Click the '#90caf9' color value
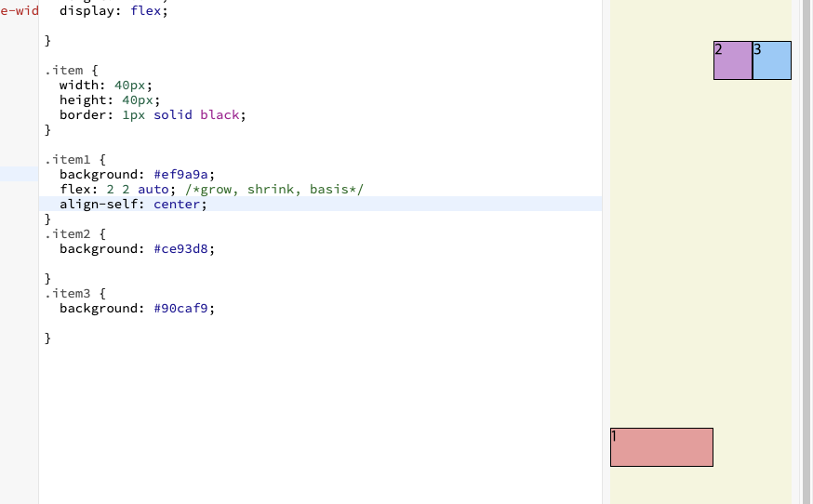The width and height of the screenshot is (813, 504). (180, 309)
